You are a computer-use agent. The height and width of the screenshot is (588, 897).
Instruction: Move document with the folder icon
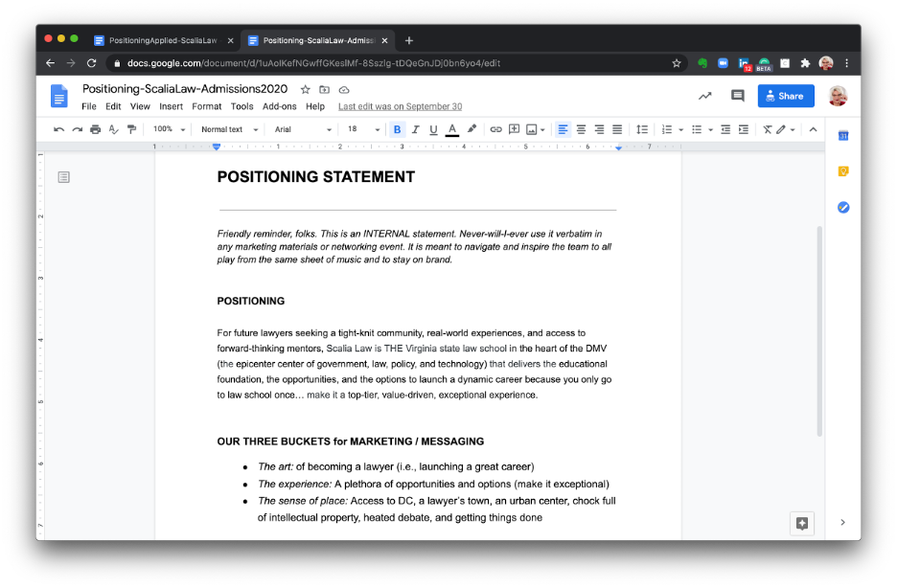tap(324, 89)
